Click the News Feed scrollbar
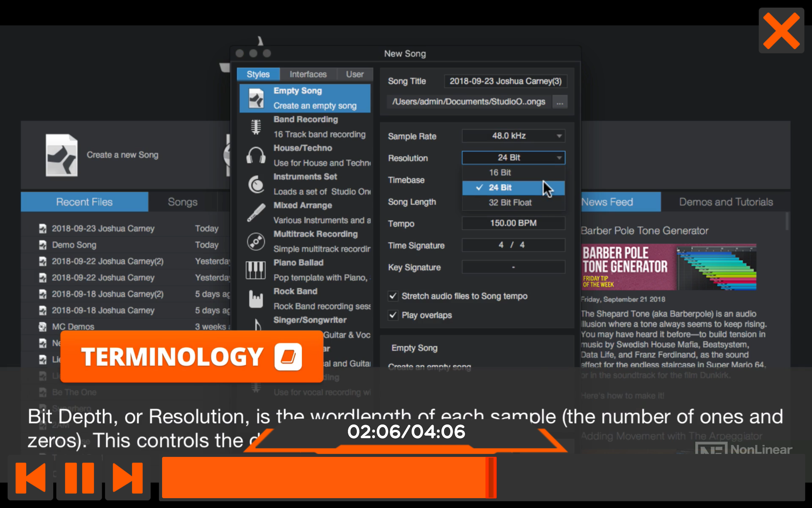Image resolution: width=812 pixels, height=508 pixels. click(x=787, y=222)
